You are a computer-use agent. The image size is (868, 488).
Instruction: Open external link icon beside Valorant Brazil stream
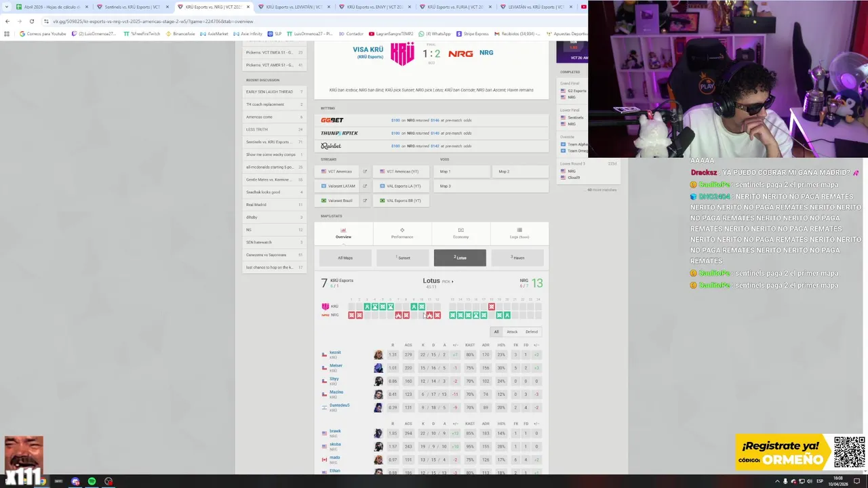coord(365,201)
